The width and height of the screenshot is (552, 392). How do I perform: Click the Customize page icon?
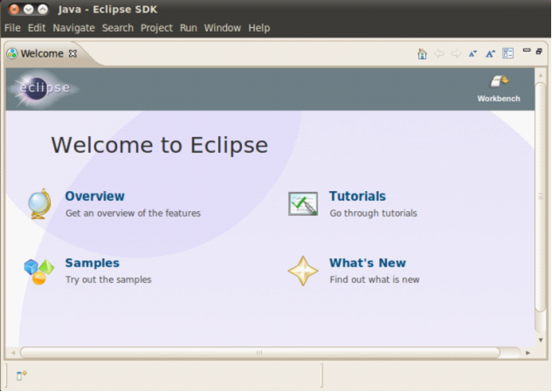point(508,53)
